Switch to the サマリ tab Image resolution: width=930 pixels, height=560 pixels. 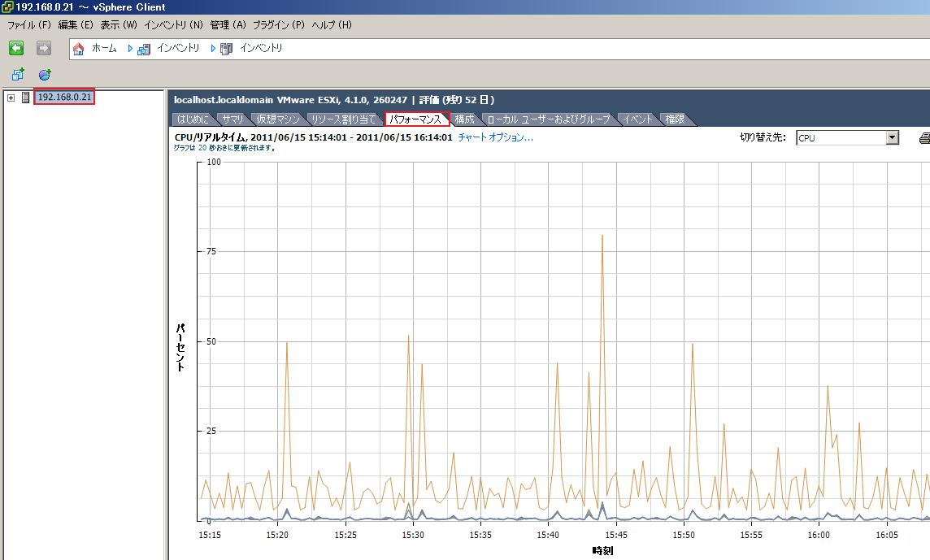click(x=232, y=119)
